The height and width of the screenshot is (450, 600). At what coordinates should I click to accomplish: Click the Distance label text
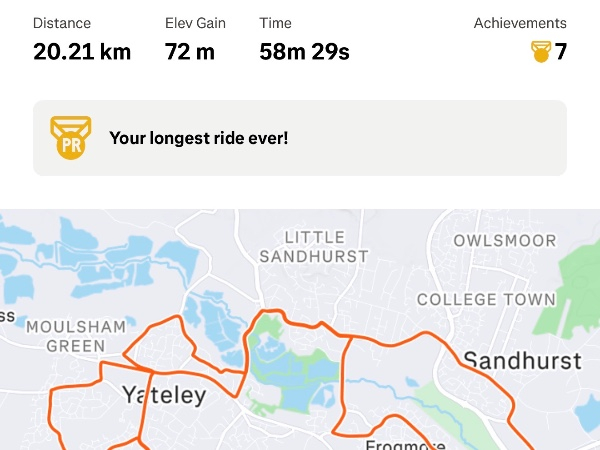62,23
